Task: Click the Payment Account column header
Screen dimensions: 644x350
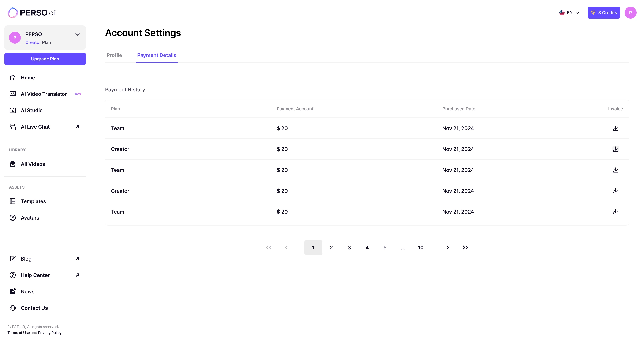Action: (x=295, y=109)
